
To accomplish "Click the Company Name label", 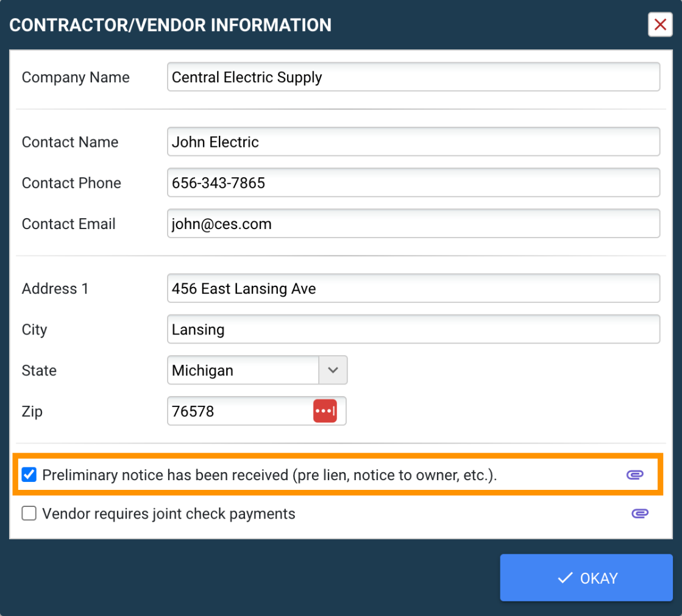I will click(x=76, y=77).
